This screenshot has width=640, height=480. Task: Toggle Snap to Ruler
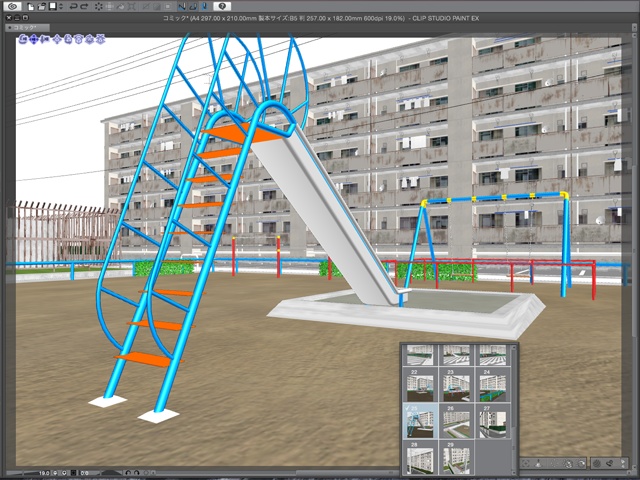[x=182, y=7]
